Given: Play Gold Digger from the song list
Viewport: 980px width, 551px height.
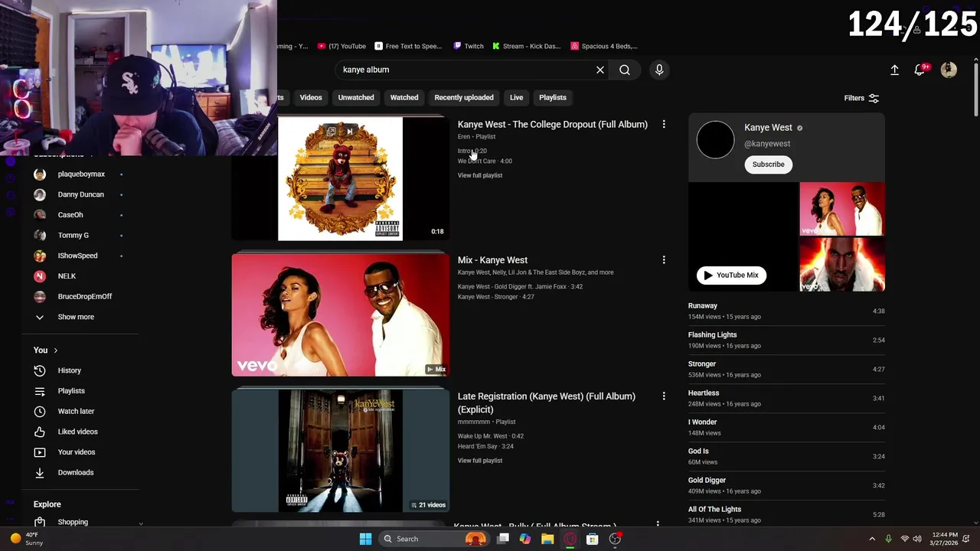Looking at the screenshot, I should click(786, 485).
